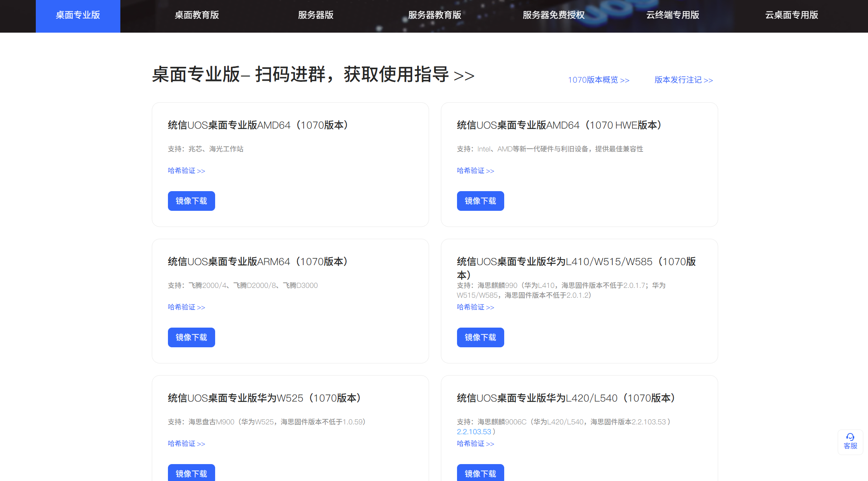Screen dimensions: 868x481
Task: Open the 云桌面专用版 tab
Action: pyautogui.click(x=792, y=15)
